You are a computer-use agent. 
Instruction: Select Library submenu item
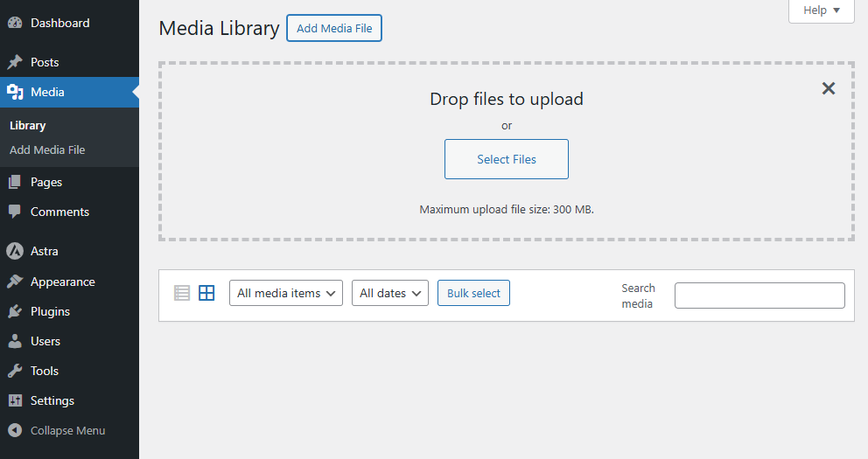(28, 126)
